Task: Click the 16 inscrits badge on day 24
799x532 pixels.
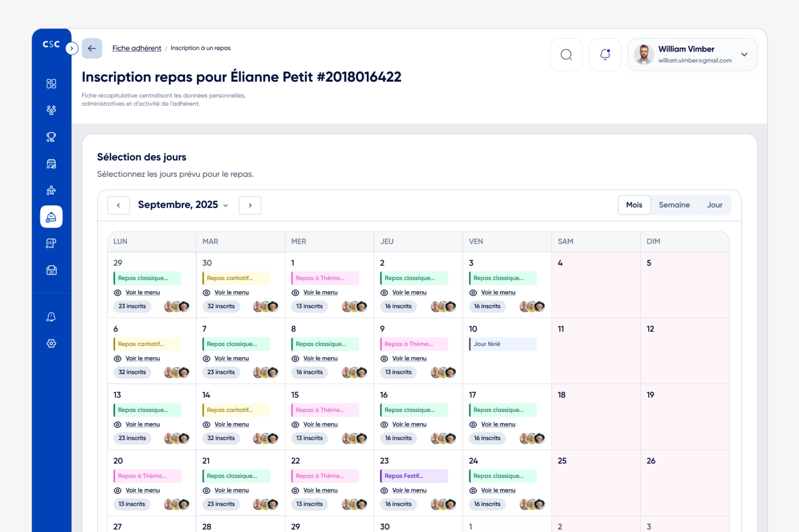Action: coord(487,504)
